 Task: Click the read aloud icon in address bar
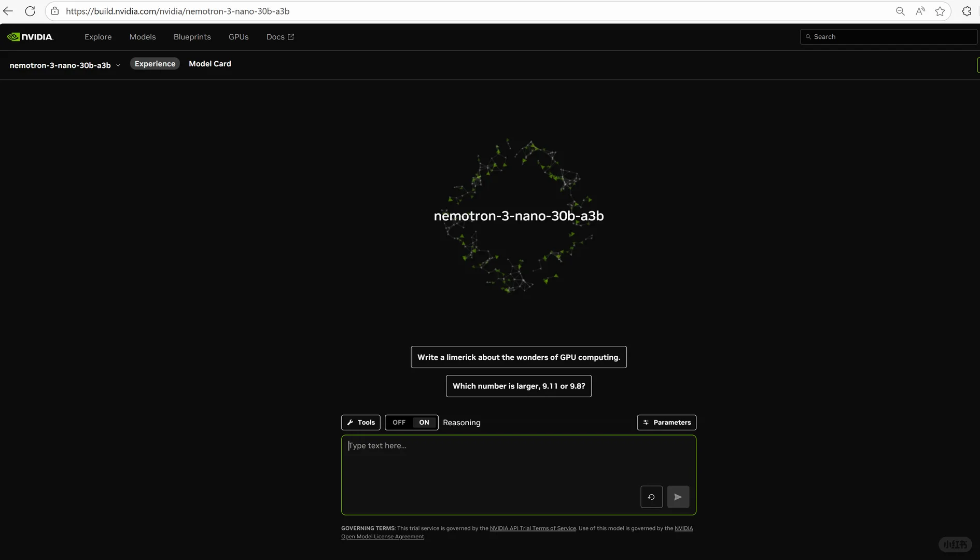tap(920, 10)
